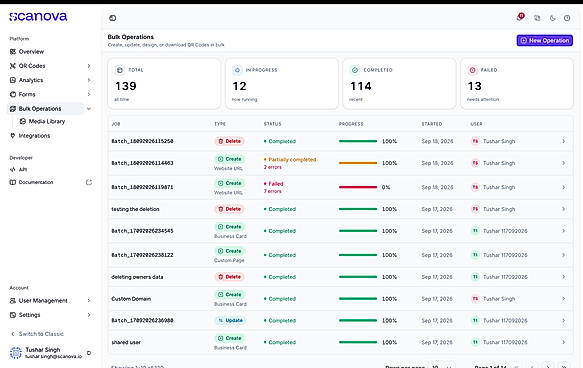Click the Update badge for Batch_17092026236988

tap(230, 320)
